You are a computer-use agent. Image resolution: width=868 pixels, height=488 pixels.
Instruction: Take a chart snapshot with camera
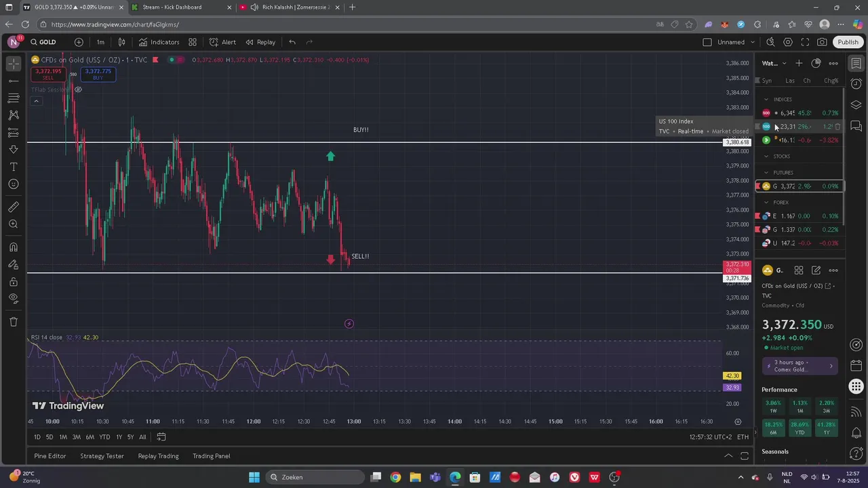(x=822, y=42)
